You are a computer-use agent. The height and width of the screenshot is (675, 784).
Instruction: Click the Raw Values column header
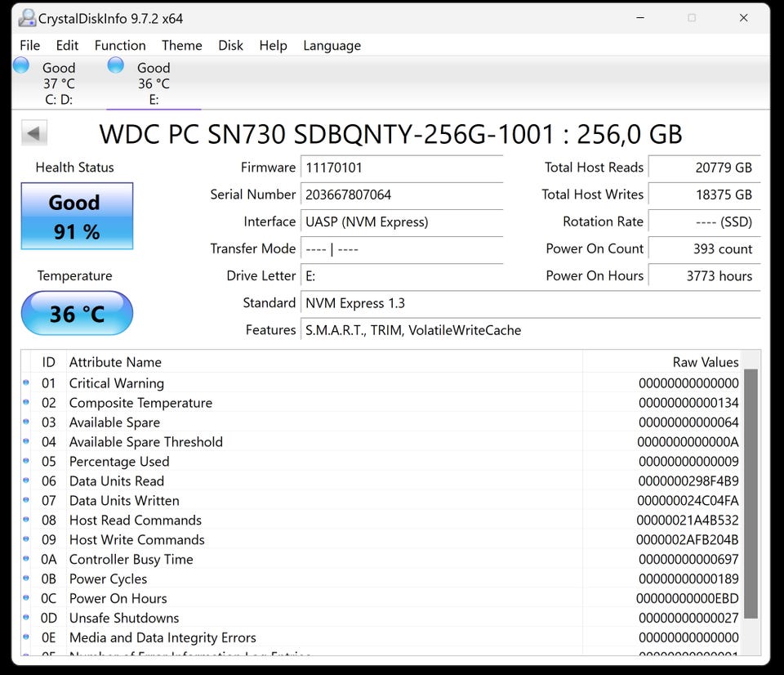click(x=706, y=362)
